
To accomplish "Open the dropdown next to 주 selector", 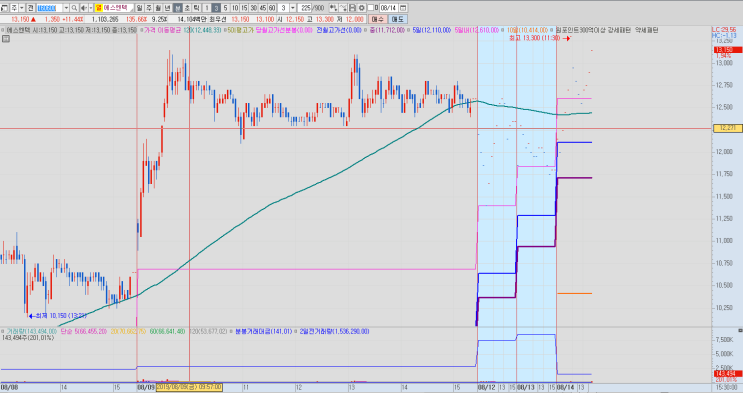I will 22,8.
